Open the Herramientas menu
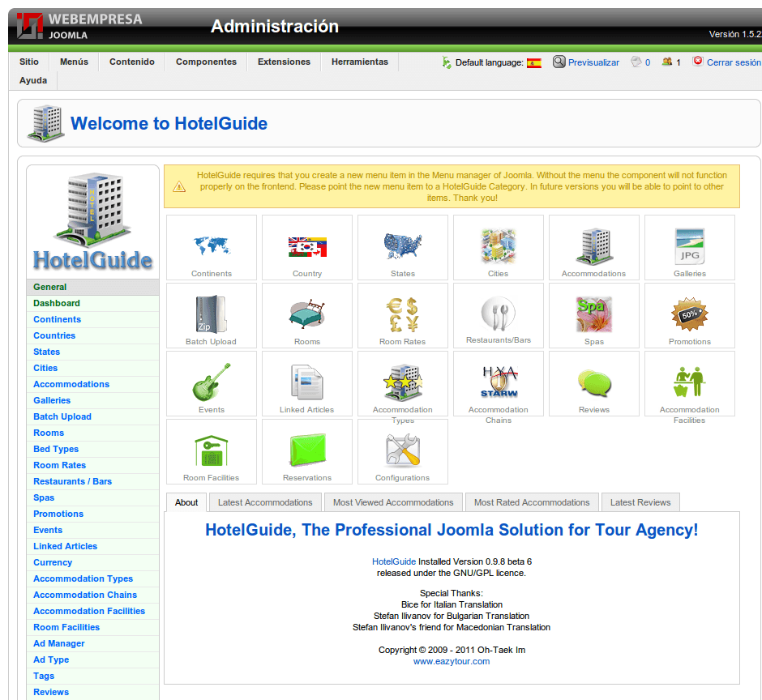The image size is (762, 700). 360,62
